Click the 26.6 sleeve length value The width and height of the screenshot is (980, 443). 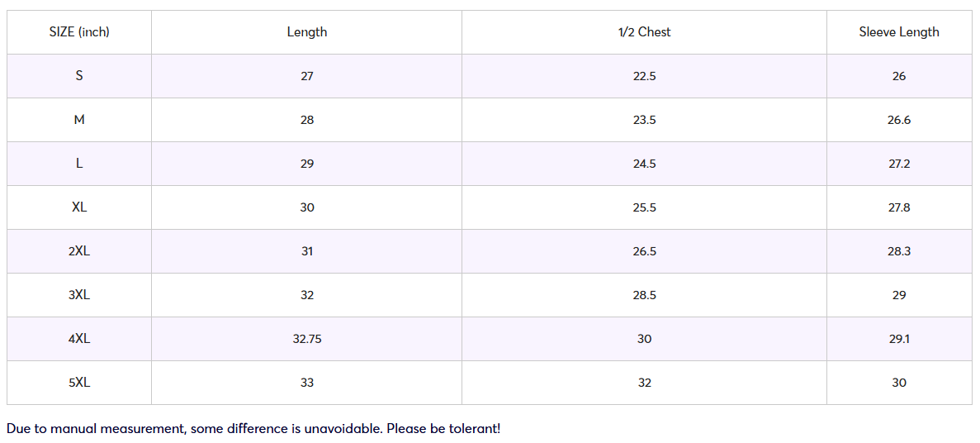click(x=899, y=120)
